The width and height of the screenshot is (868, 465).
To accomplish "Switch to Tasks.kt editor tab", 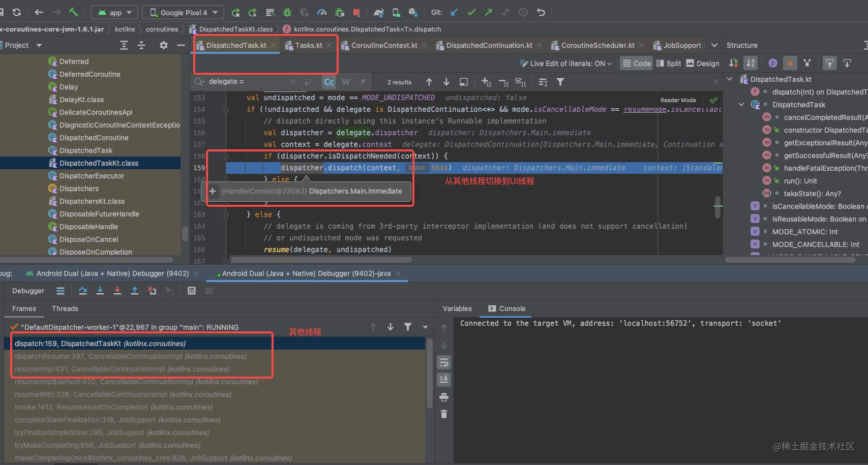I will tap(308, 45).
